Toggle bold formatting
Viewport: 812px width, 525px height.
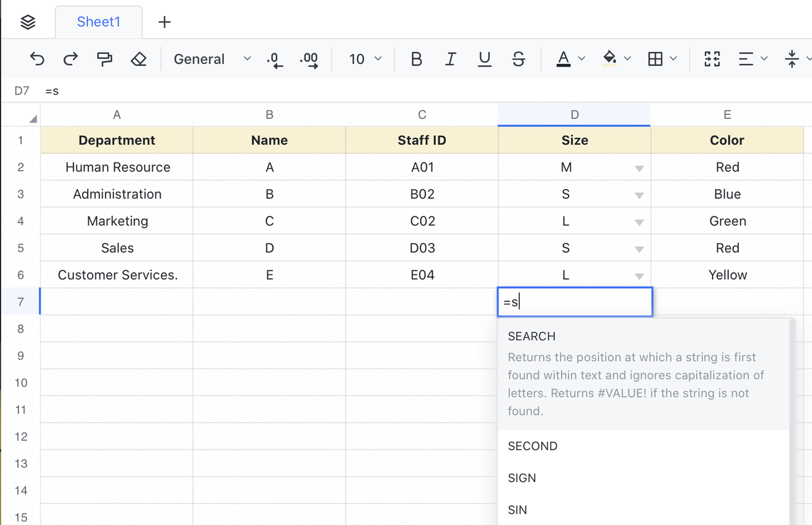point(416,59)
